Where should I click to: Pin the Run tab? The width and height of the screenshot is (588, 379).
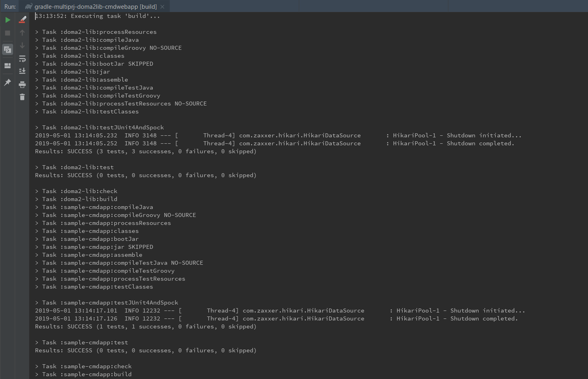tap(7, 82)
